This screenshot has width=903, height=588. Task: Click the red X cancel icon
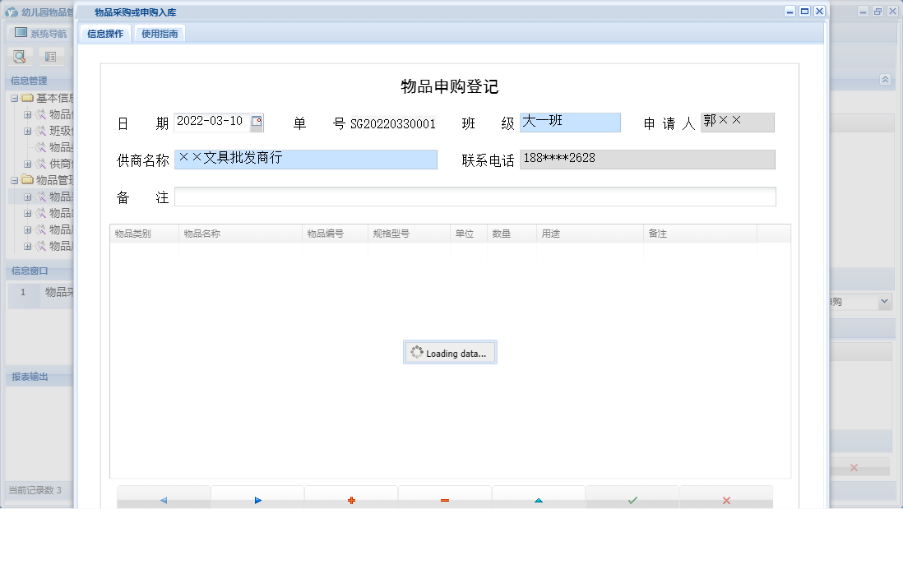tap(726, 499)
